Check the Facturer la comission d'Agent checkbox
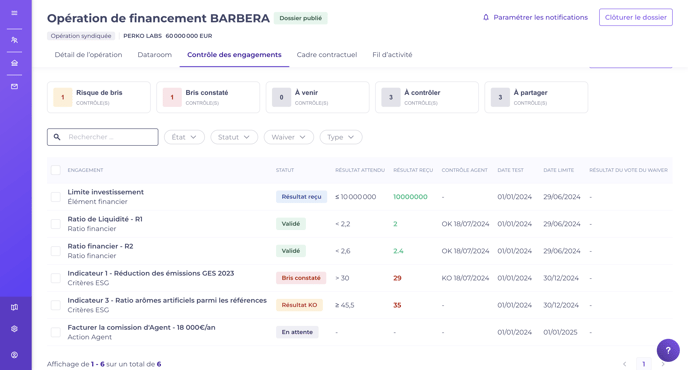The image size is (688, 370). click(56, 332)
